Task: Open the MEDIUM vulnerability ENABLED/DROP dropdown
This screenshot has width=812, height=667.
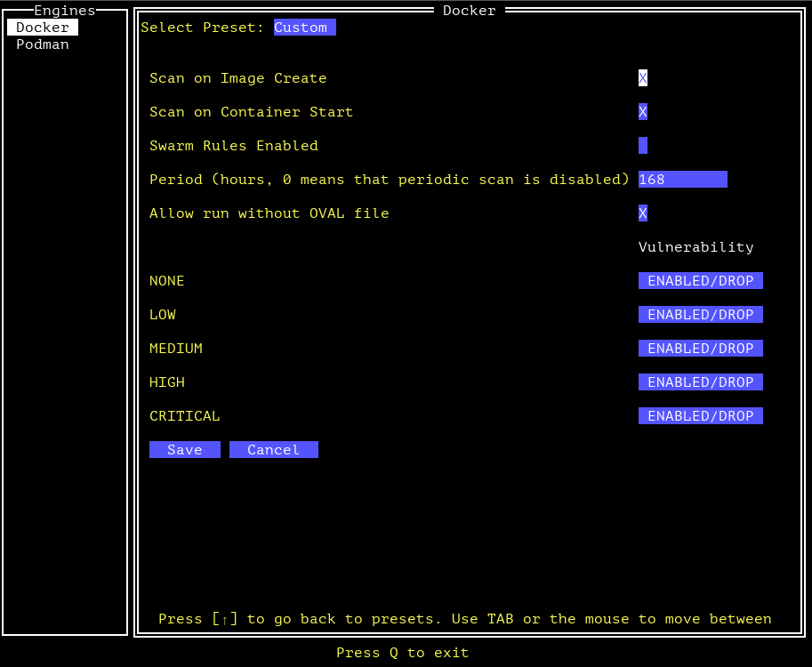Action: (x=700, y=348)
